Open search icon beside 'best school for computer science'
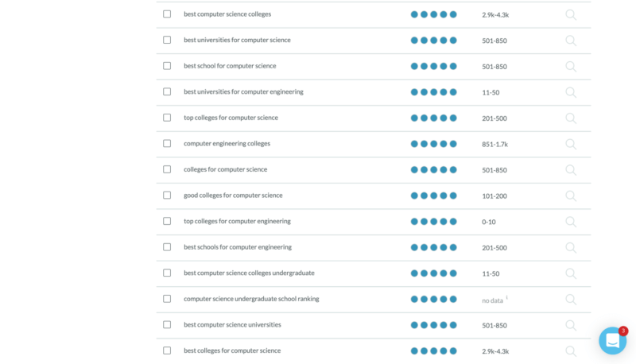The image size is (636, 364). click(570, 66)
